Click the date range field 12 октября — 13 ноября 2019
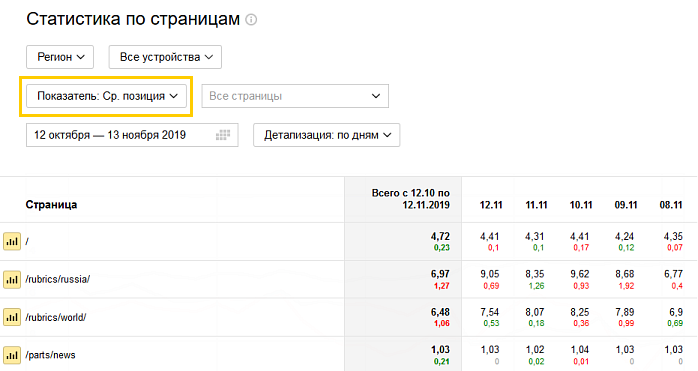This screenshot has height=371, width=698. pos(132,135)
